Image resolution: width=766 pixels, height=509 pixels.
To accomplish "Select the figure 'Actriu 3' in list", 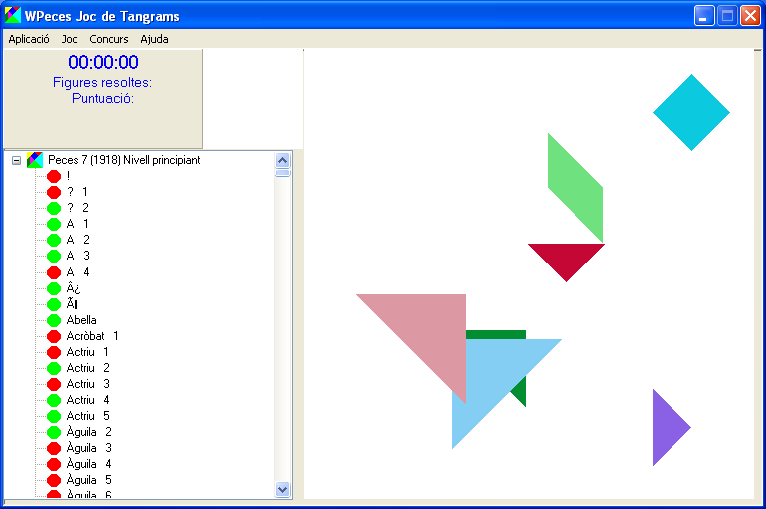I will pyautogui.click(x=88, y=384).
